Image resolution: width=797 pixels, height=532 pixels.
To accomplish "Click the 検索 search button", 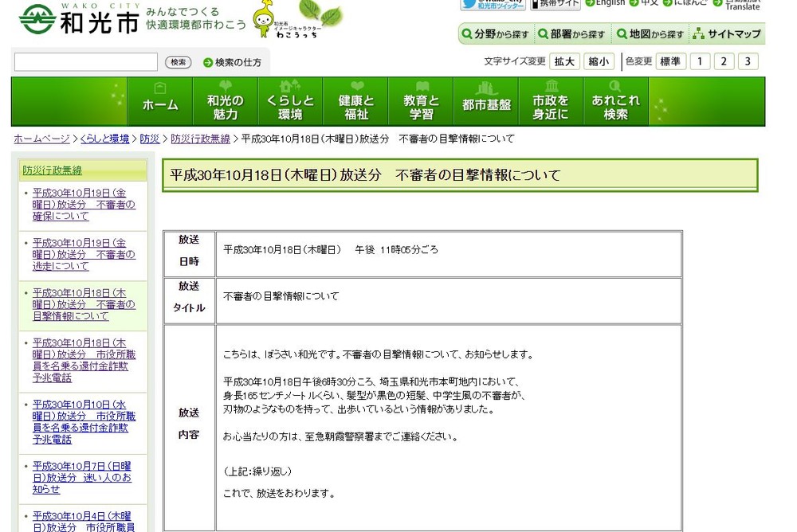I will [178, 61].
